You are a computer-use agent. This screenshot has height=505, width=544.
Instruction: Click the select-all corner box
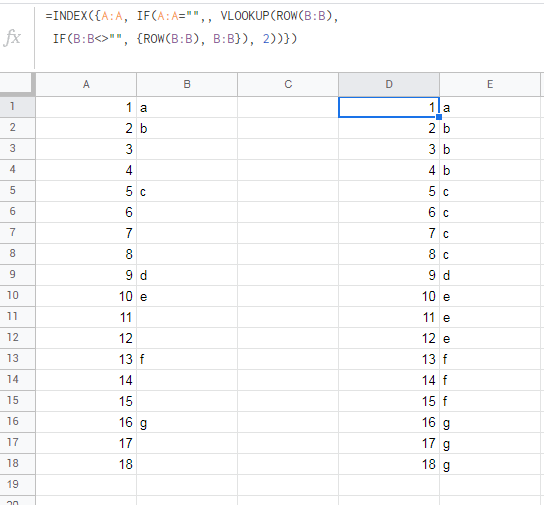[x=17, y=84]
